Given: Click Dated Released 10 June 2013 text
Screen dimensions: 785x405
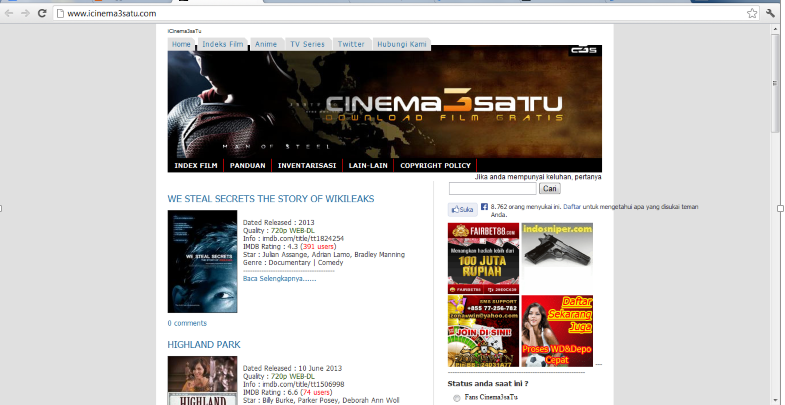Looking at the screenshot, I should pyautogui.click(x=292, y=368).
